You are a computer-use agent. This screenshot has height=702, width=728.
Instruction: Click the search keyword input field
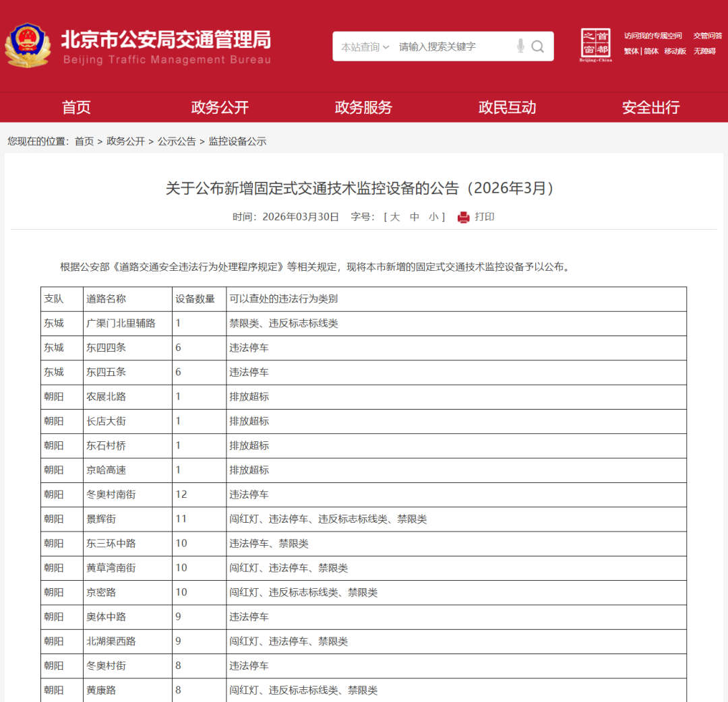coord(452,46)
